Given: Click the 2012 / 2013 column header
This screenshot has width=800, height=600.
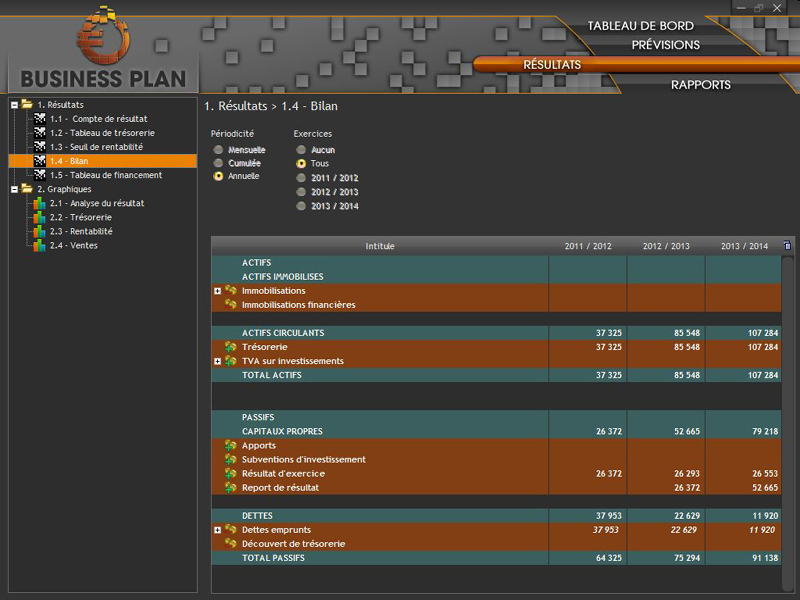Looking at the screenshot, I should point(666,246).
